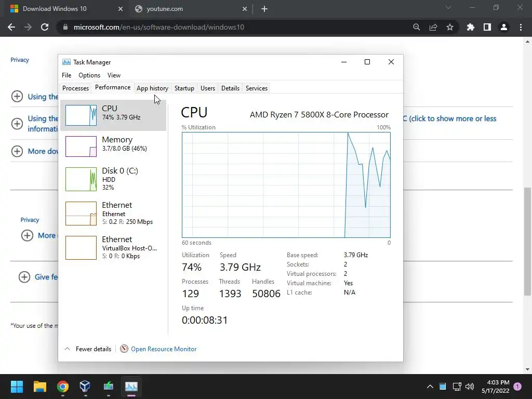The image size is (532, 399).
Task: Select VirtualBox Host-Only Ethernet entry
Action: 113,248
